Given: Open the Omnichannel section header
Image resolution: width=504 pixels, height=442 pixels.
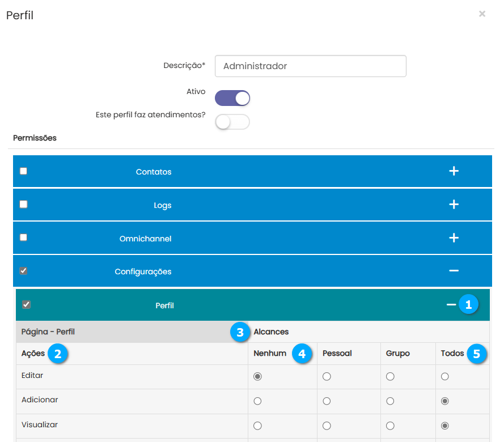Looking at the screenshot, I should coord(145,239).
